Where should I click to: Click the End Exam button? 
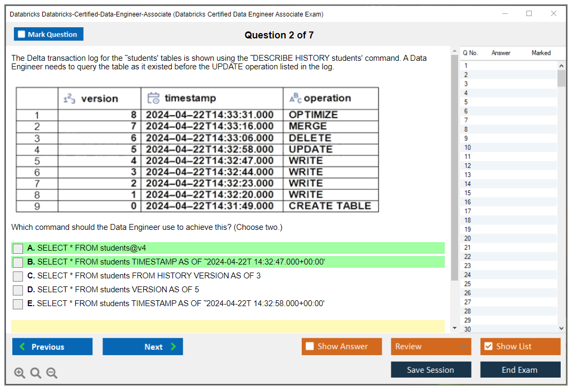(520, 370)
